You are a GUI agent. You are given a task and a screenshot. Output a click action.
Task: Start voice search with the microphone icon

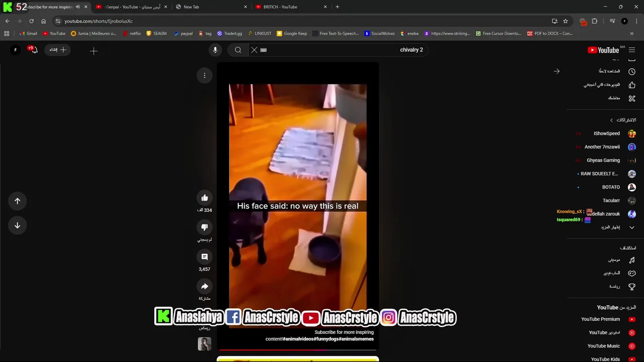coord(215,50)
